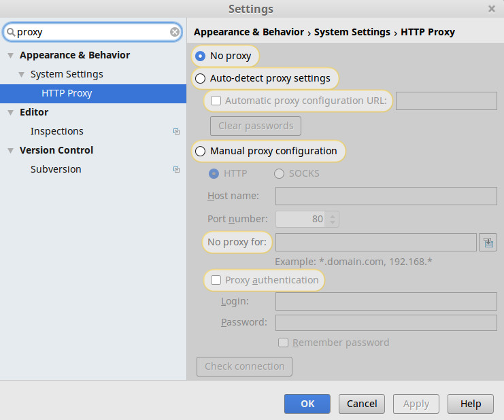Enable Automatic proxy configuration URL checkbox
This screenshot has width=504, height=420.
[216, 101]
